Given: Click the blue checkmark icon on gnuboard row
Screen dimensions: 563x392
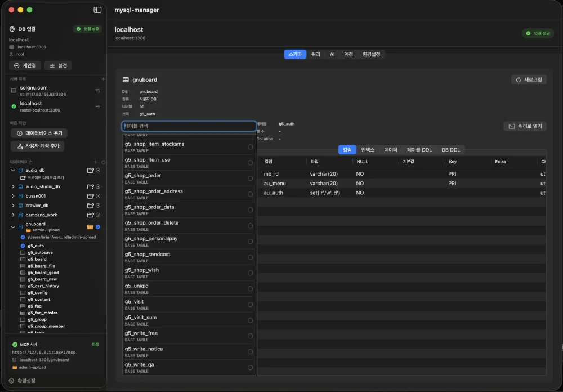Looking at the screenshot, I should [98, 227].
